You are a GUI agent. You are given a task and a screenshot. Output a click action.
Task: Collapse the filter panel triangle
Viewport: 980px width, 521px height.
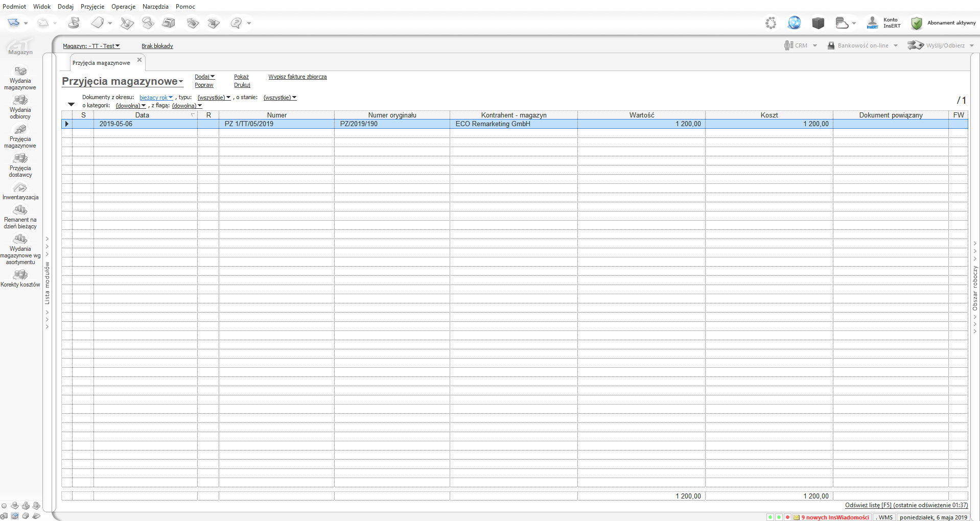point(72,105)
